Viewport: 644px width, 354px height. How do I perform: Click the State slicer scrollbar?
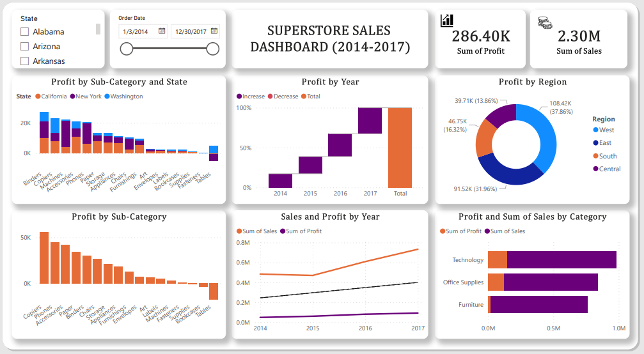coord(98,29)
